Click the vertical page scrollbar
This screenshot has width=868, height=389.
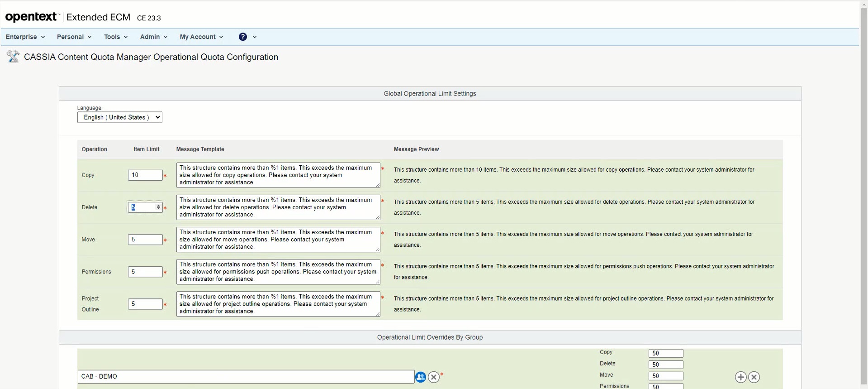pyautogui.click(x=864, y=181)
